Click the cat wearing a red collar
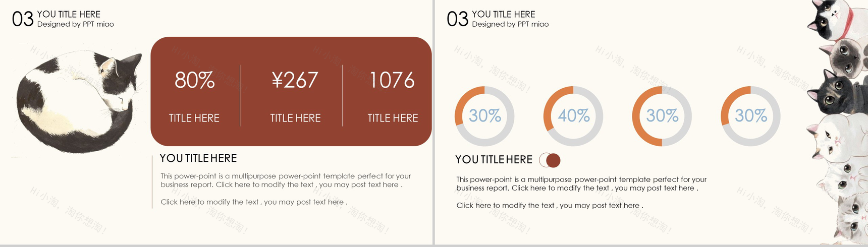Image resolution: width=868 pixels, height=247 pixels. [833, 20]
